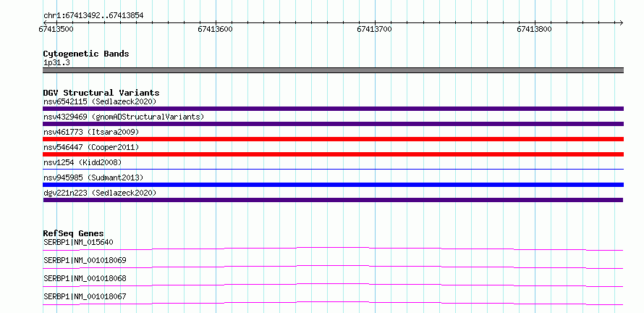Click the SERBP1|NM_001018069 transcript label
Image resolution: width=644 pixels, height=313 pixels.
85,260
